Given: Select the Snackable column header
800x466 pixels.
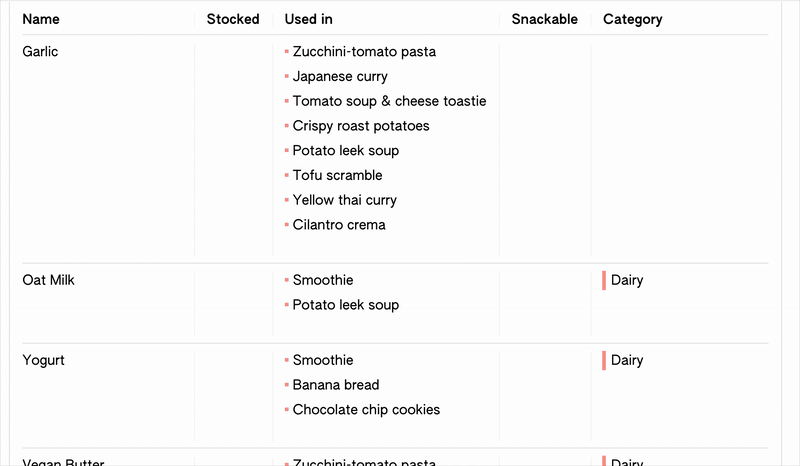Looking at the screenshot, I should tap(544, 19).
